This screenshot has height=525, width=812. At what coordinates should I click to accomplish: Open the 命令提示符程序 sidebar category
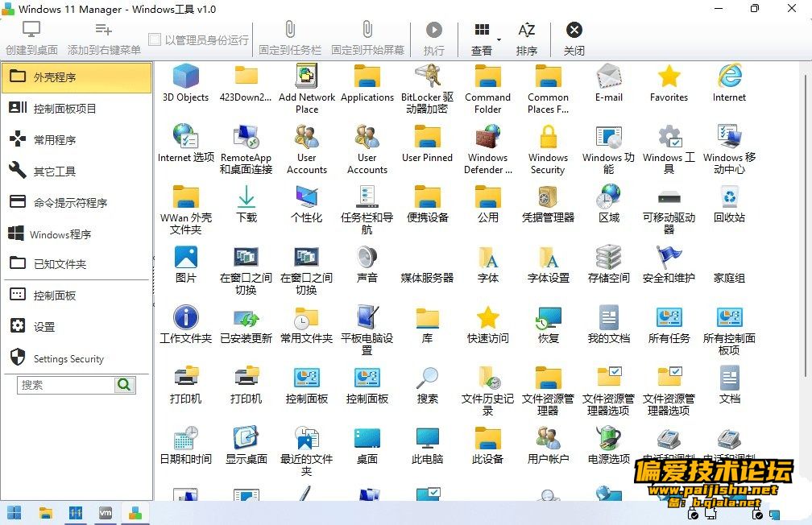pyautogui.click(x=77, y=202)
